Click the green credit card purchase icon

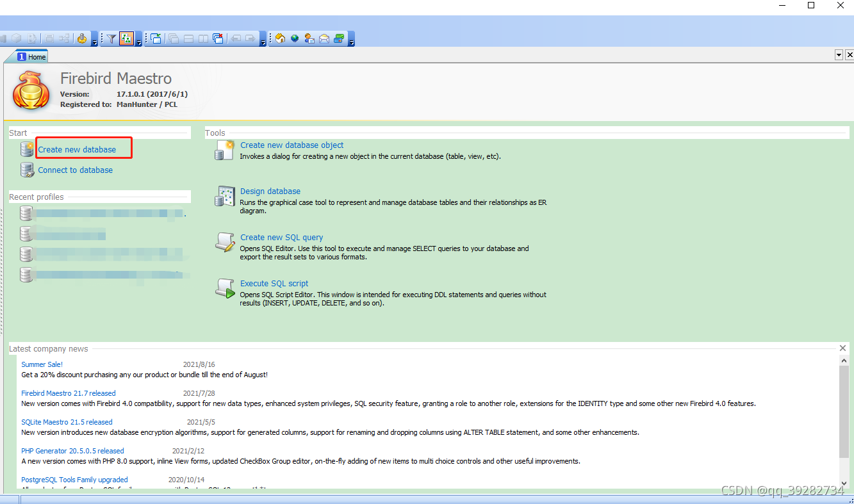point(339,39)
